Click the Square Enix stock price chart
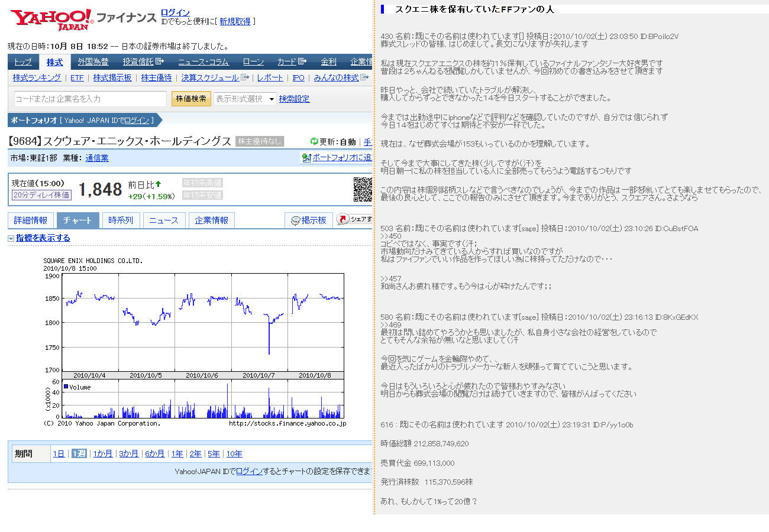The width and height of the screenshot is (769, 532). click(194, 342)
